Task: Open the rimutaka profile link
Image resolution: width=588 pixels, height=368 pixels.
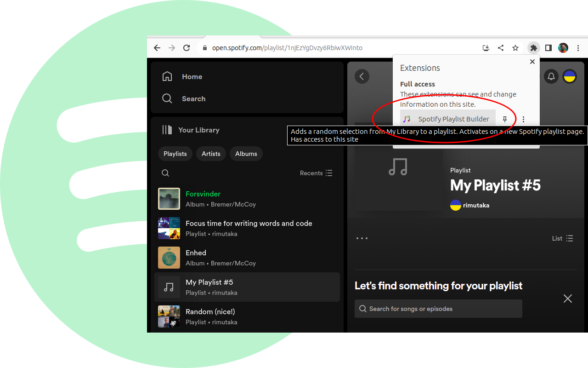Action: (476, 206)
